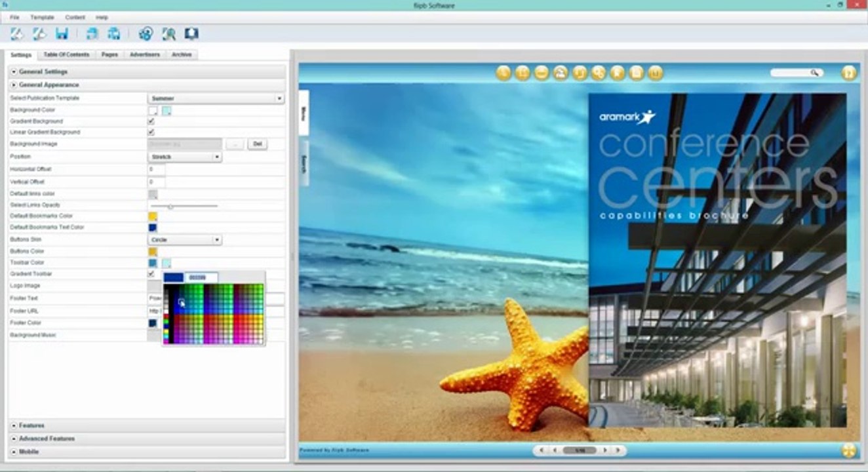This screenshot has height=472, width=868.
Task: Click the Default Bookmarks Color swatch
Action: coord(153,216)
